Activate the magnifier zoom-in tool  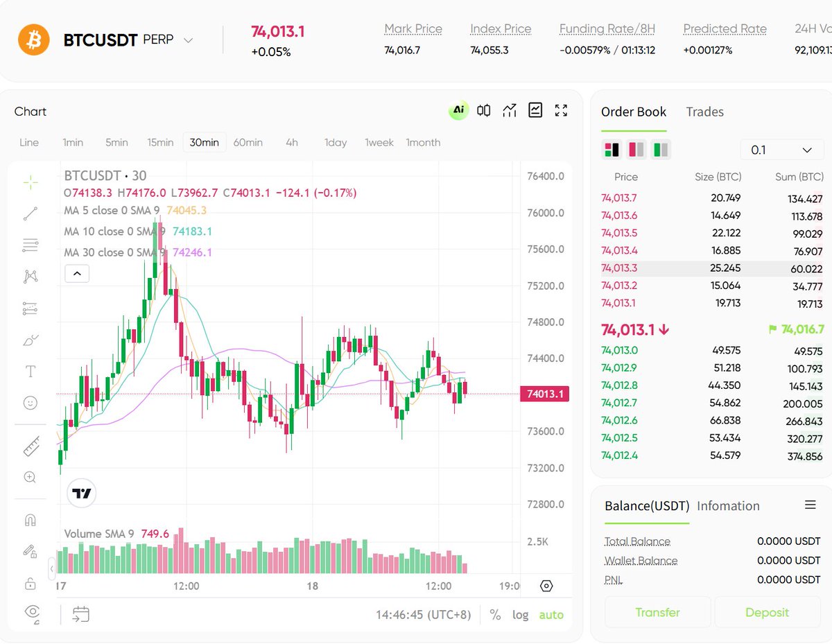click(29, 477)
